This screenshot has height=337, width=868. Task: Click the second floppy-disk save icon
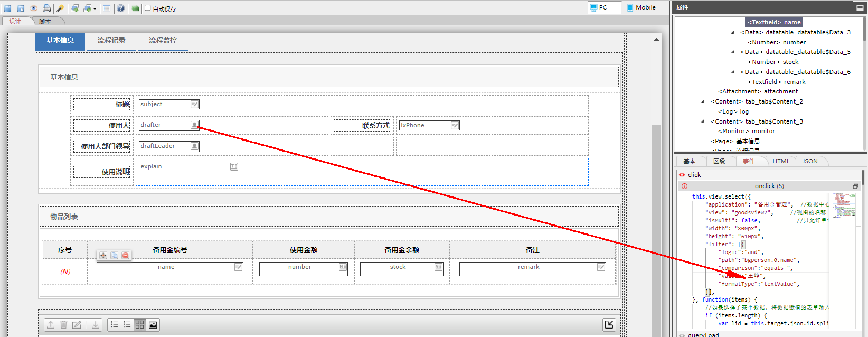[x=21, y=8]
